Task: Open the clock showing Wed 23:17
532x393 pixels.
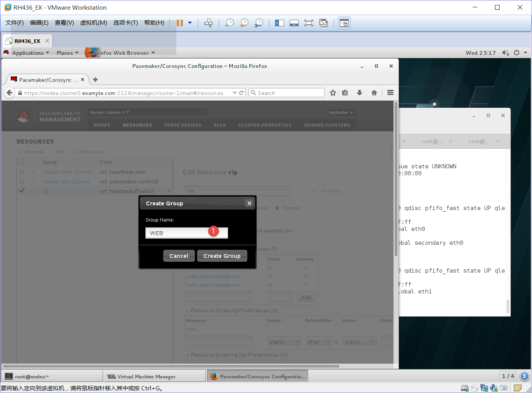Action: pyautogui.click(x=481, y=53)
